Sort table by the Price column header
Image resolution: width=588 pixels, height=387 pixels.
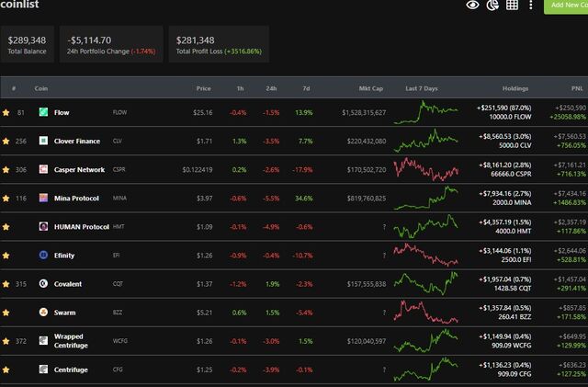(204, 88)
